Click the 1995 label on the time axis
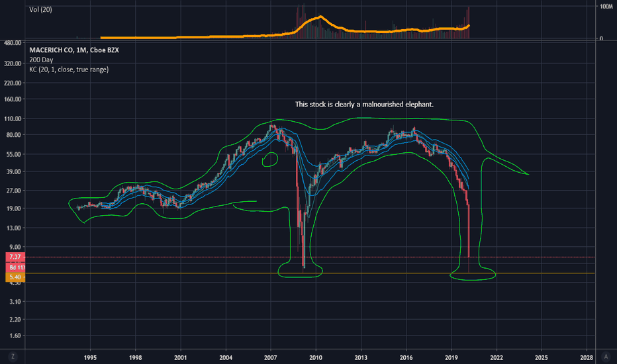Viewport: 617px width, 364px height. 90,357
